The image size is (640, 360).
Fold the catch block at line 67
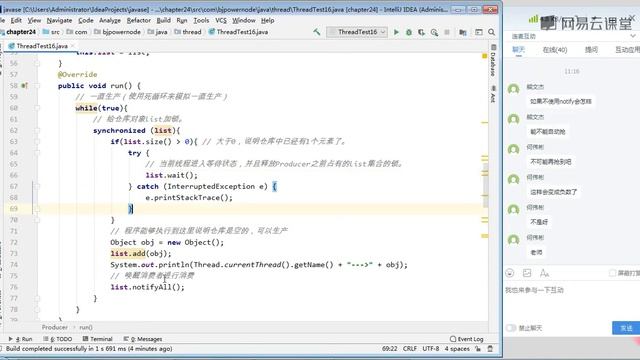37,187
